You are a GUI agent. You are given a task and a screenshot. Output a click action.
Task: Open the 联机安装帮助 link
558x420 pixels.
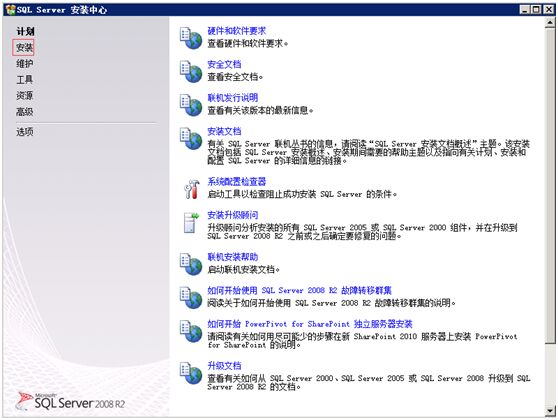click(233, 257)
